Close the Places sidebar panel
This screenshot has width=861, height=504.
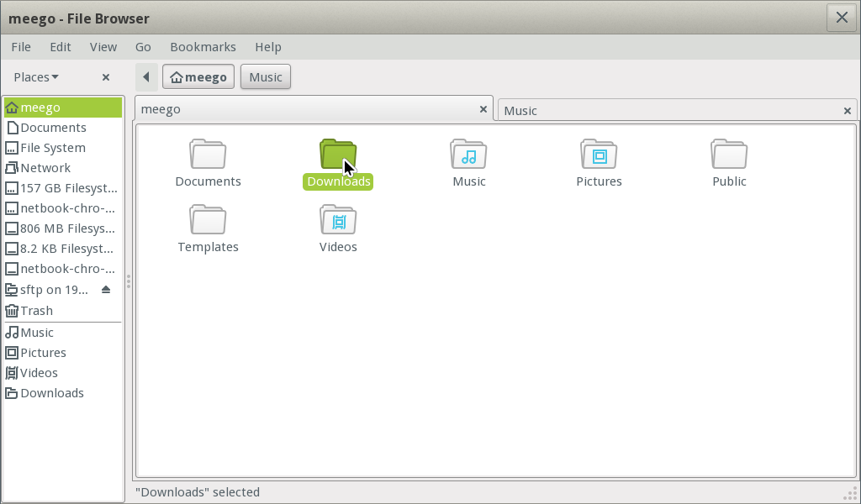pyautogui.click(x=106, y=77)
